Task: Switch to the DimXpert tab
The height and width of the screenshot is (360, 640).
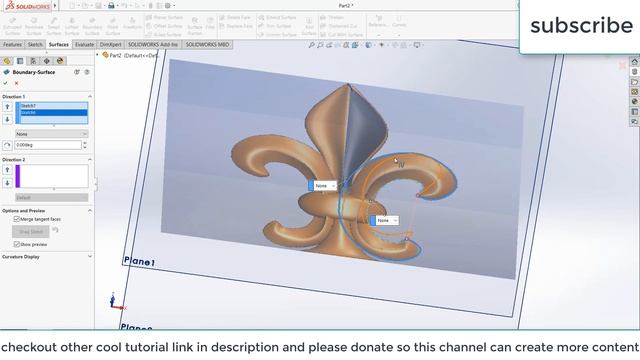Action: point(111,44)
